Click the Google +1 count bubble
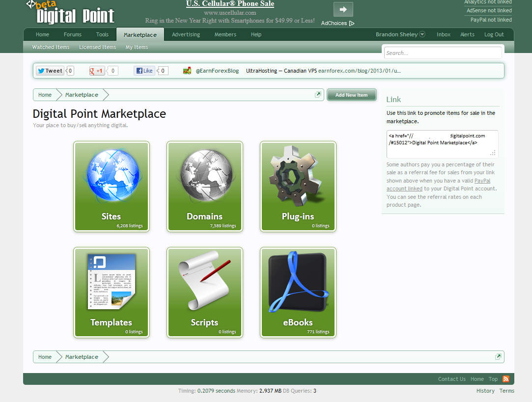 tap(113, 71)
